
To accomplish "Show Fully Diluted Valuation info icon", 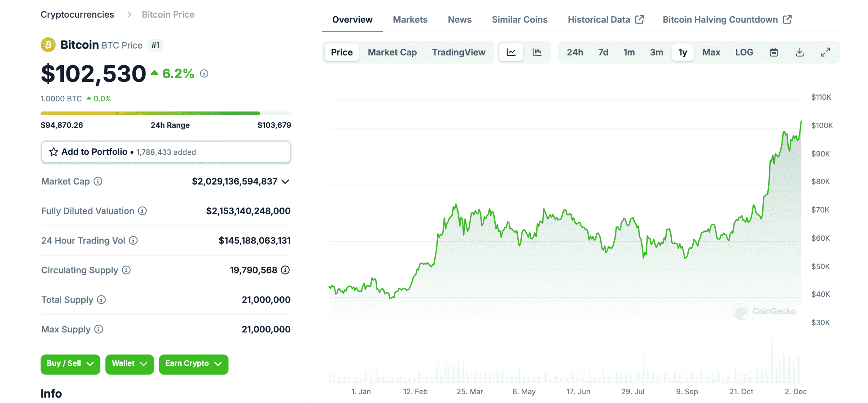I will pyautogui.click(x=142, y=211).
